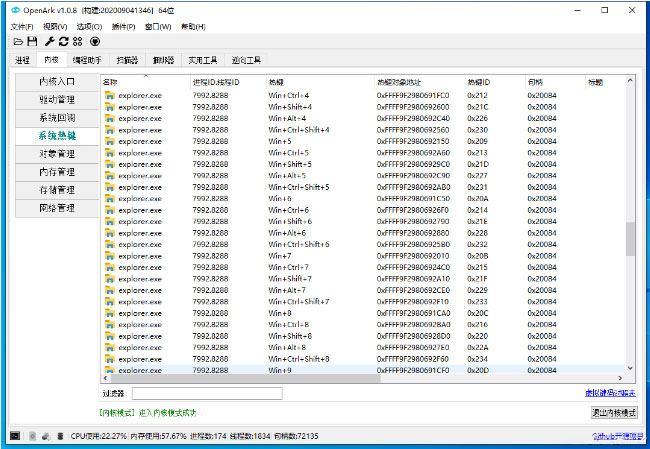Select the 内核 tab
Screen dimensions: 650x449
pyautogui.click(x=51, y=60)
